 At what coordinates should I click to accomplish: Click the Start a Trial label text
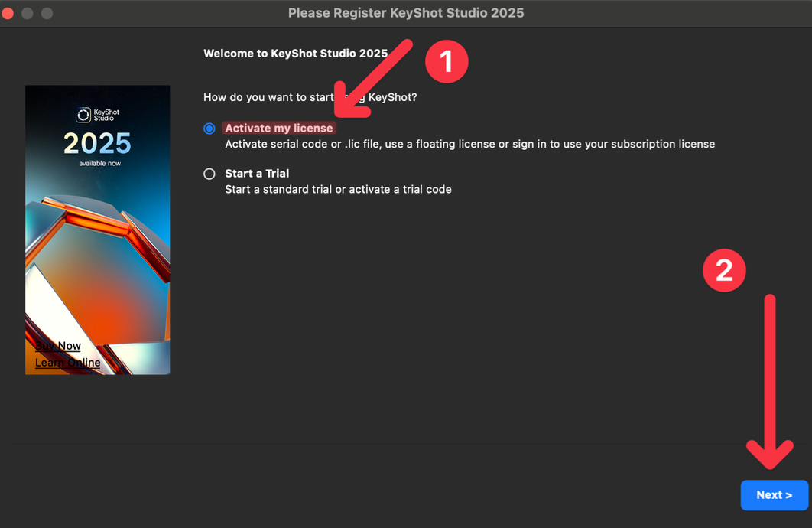coord(257,174)
